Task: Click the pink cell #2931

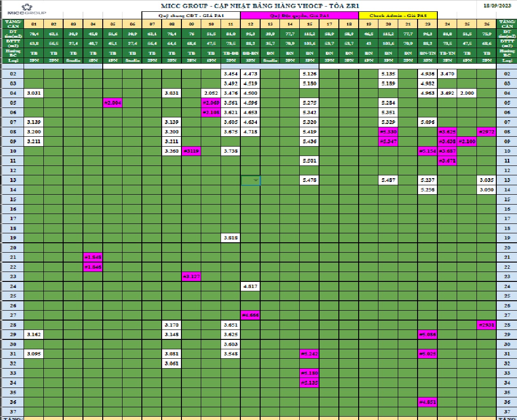Action: pos(486,325)
